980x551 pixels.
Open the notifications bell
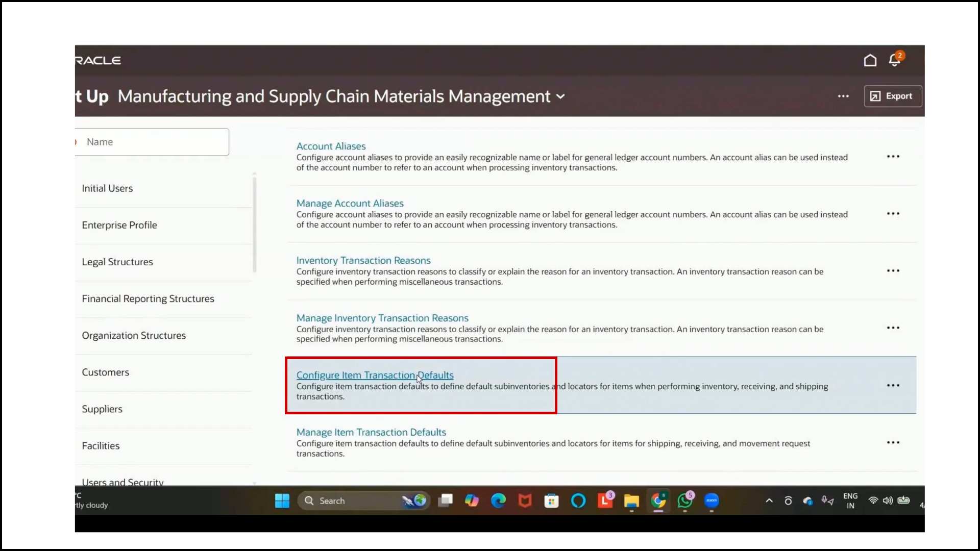[x=895, y=59]
